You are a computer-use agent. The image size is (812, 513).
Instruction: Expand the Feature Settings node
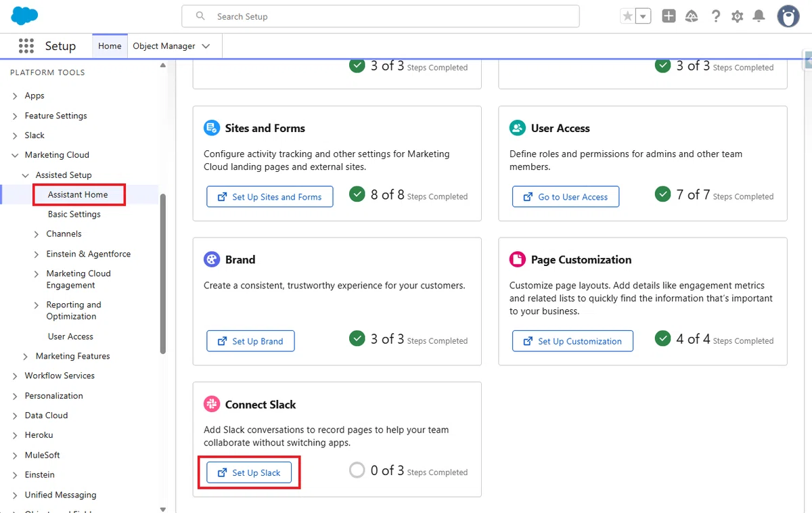(16, 116)
